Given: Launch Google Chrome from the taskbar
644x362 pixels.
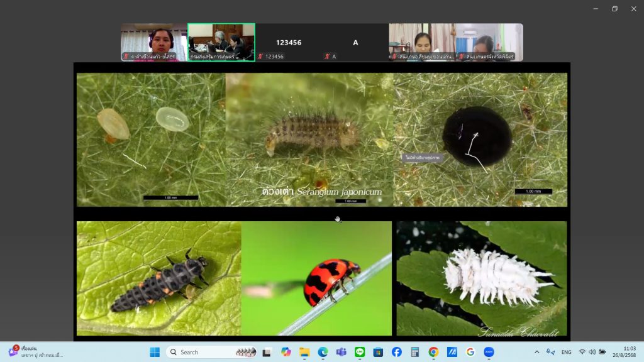Looking at the screenshot, I should (x=433, y=352).
